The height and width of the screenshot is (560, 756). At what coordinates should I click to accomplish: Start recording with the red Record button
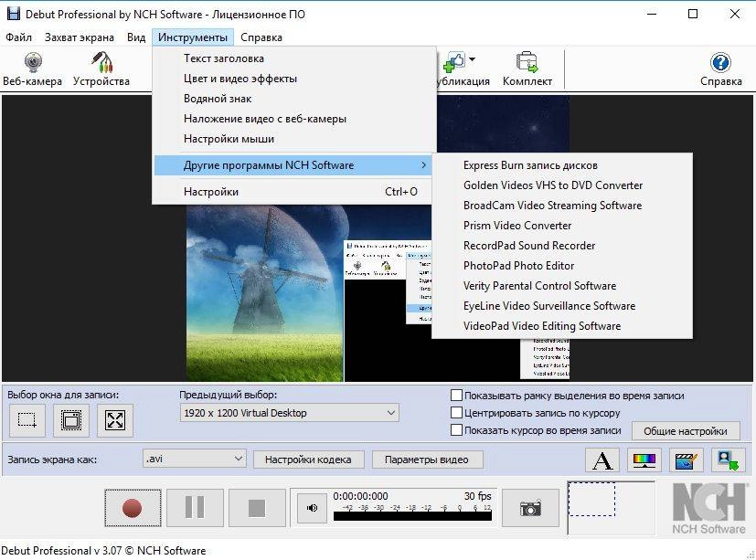tap(133, 508)
